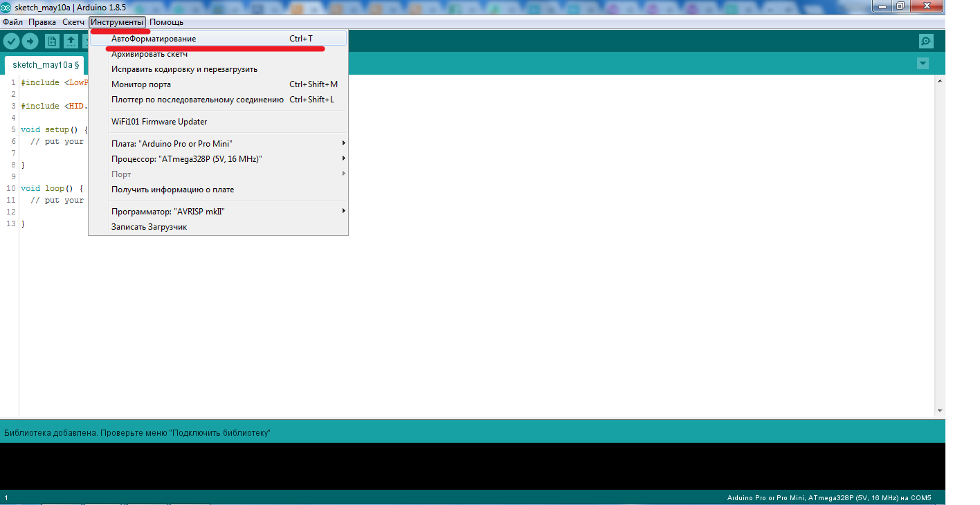
Task: Maximize the Arduino window
Action: (x=900, y=6)
